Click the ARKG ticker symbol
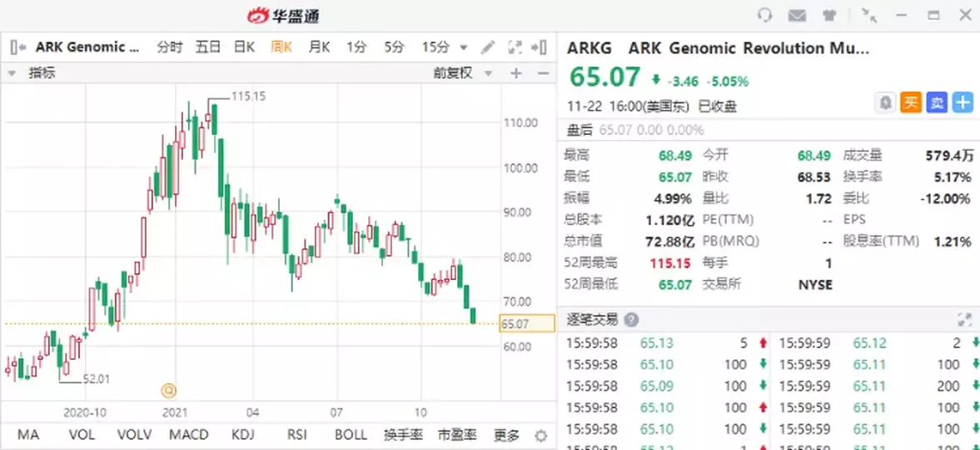Viewport: 980px width, 450px height. click(590, 48)
